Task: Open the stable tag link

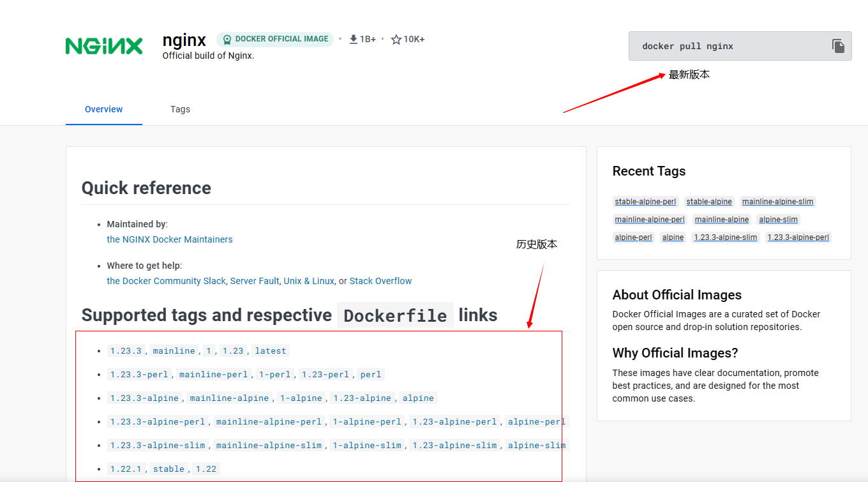Action: (168, 469)
